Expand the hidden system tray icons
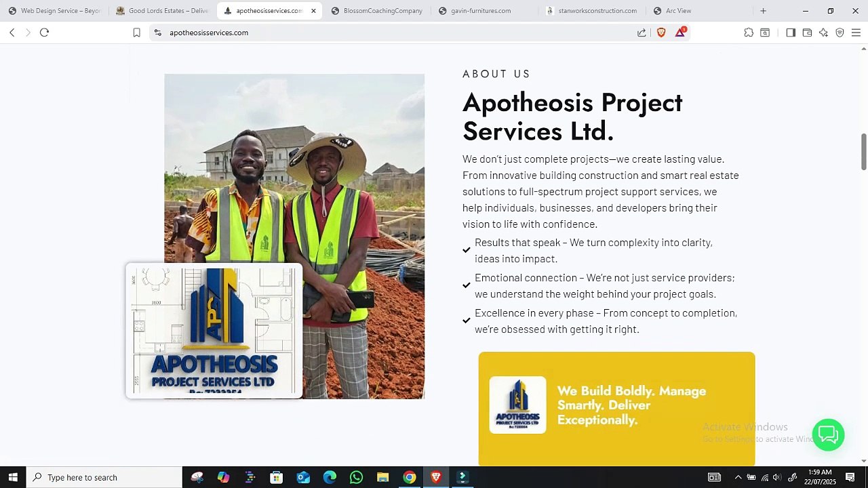The height and width of the screenshot is (488, 868). (x=738, y=477)
